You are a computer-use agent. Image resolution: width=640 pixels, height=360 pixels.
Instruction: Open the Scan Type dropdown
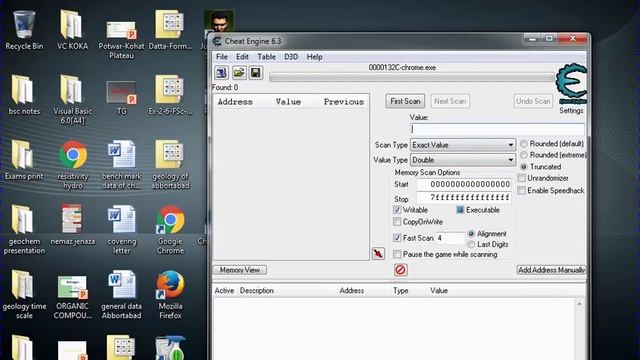coord(462,145)
